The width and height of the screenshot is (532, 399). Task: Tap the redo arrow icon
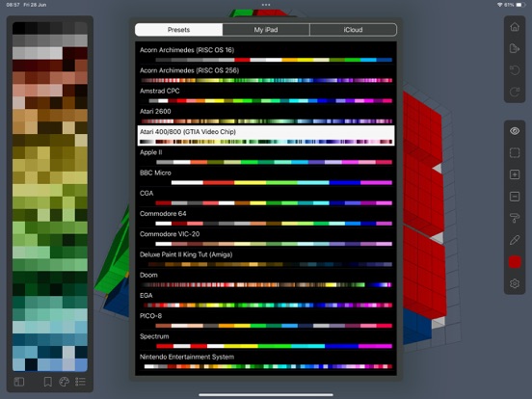click(515, 92)
